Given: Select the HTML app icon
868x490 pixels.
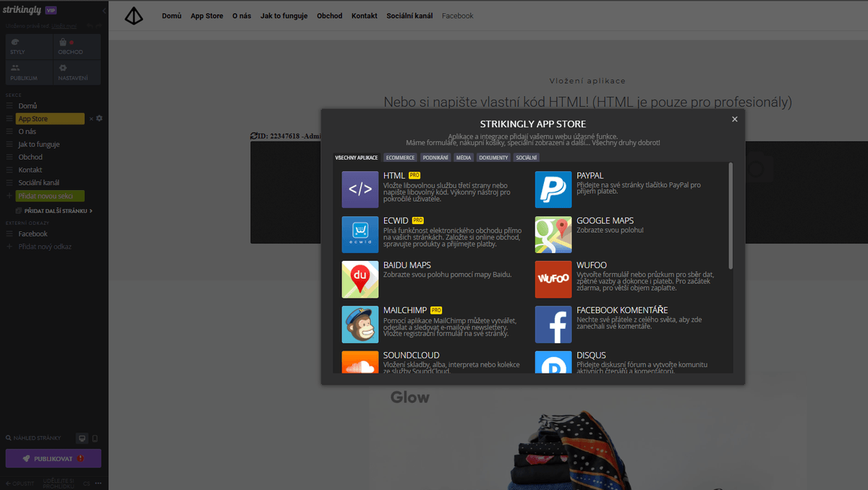Looking at the screenshot, I should (x=360, y=190).
